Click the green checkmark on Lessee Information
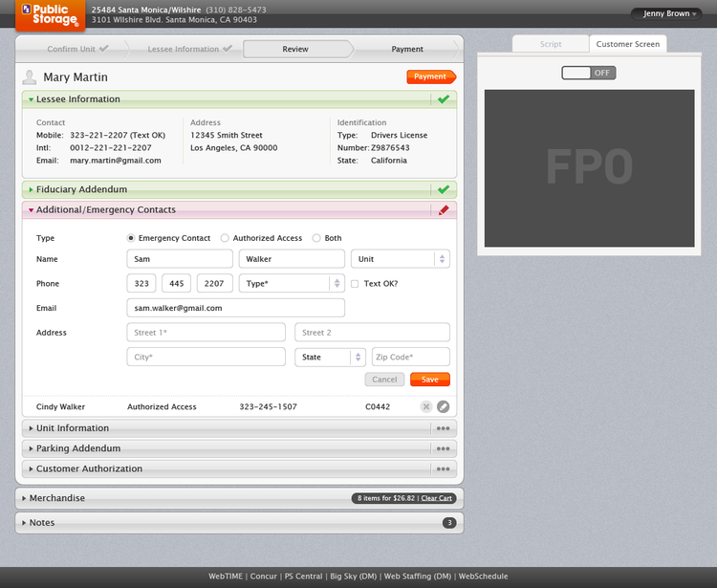The image size is (717, 588). click(x=443, y=99)
